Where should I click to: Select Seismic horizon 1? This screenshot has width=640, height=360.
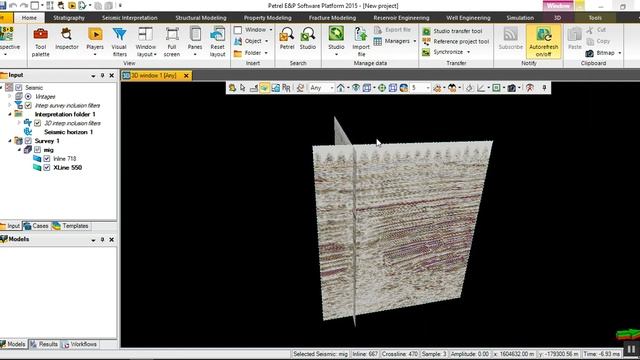coord(68,132)
